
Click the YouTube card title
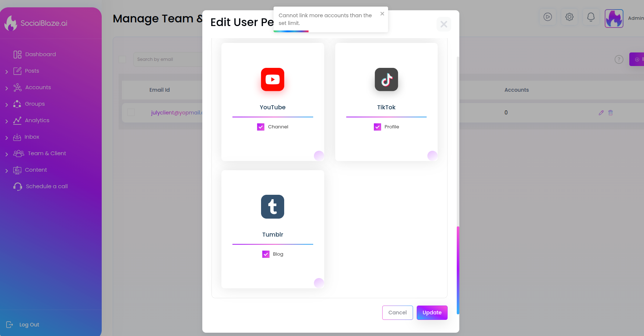(272, 107)
